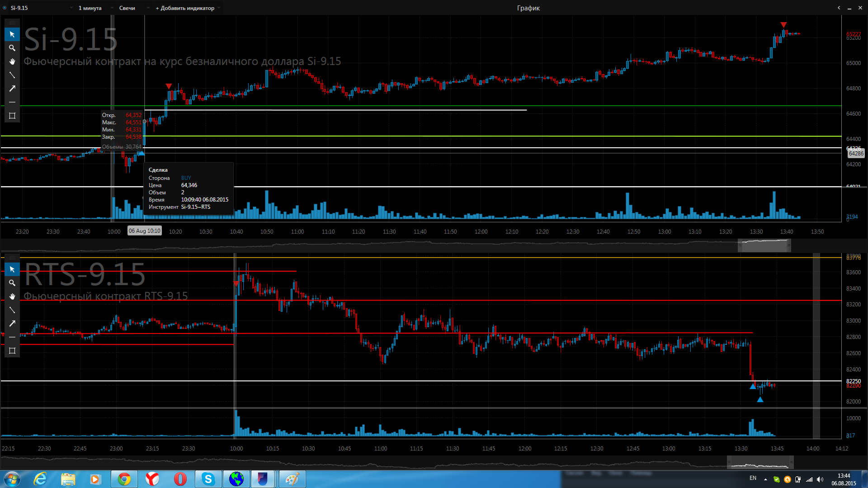
Task: Click the RTS chart navigator scrollbar thumb
Action: point(760,462)
